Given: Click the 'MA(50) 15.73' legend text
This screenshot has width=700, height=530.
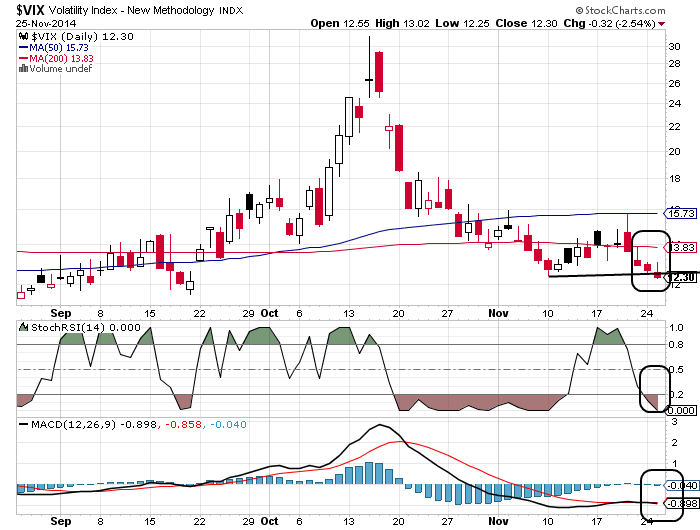Looking at the screenshot, I should 59,47.
